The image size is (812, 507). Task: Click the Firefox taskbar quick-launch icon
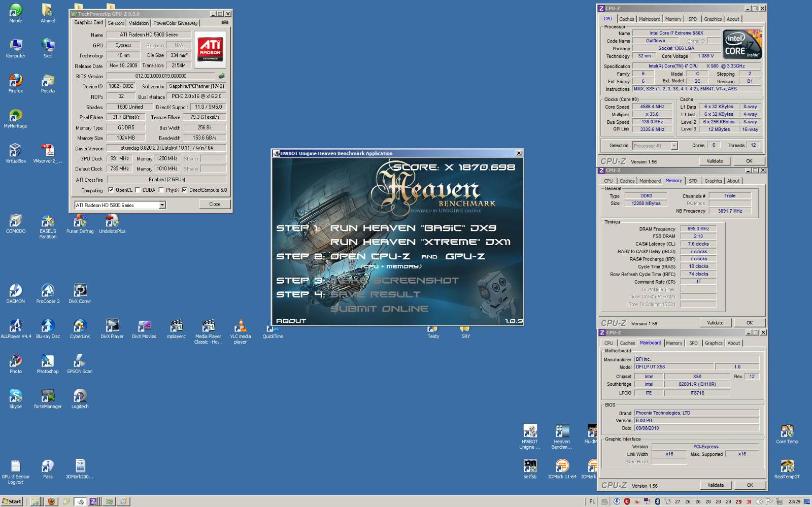pos(51,501)
